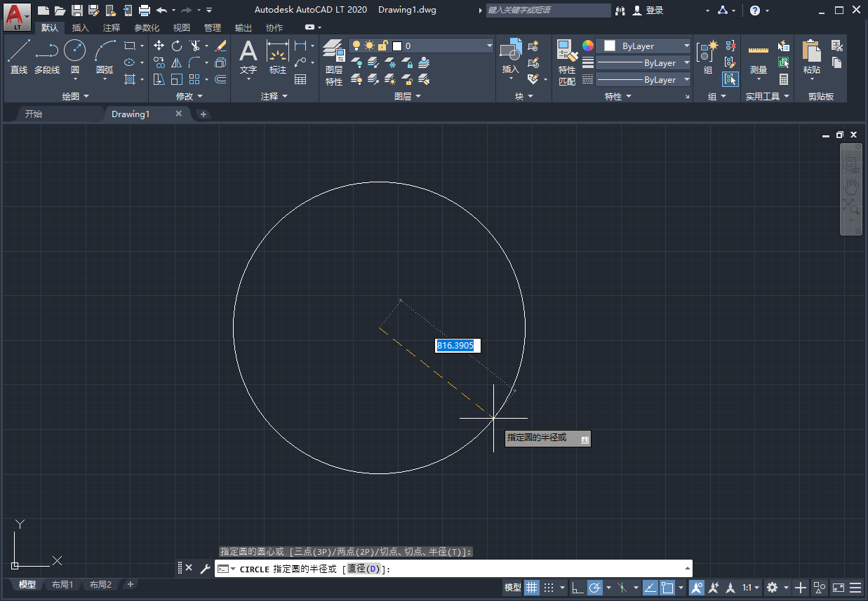Switch to the 插入 ribbon tab

click(x=79, y=27)
